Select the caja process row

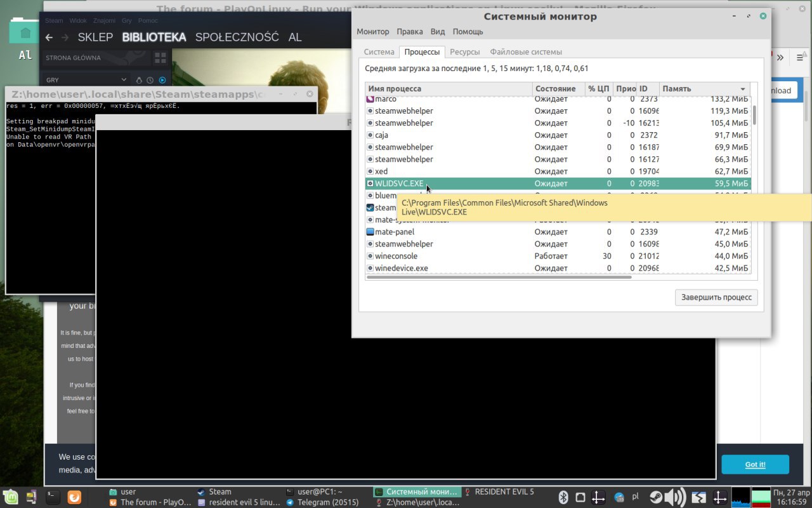[x=558, y=135]
